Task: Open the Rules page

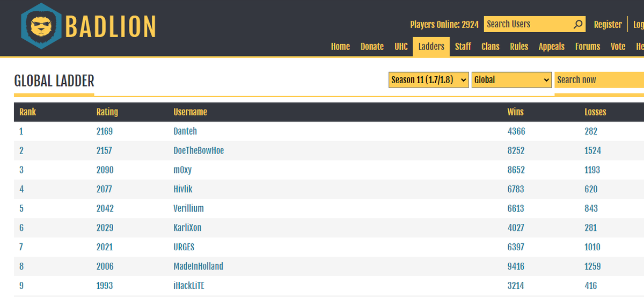Action: point(519,47)
